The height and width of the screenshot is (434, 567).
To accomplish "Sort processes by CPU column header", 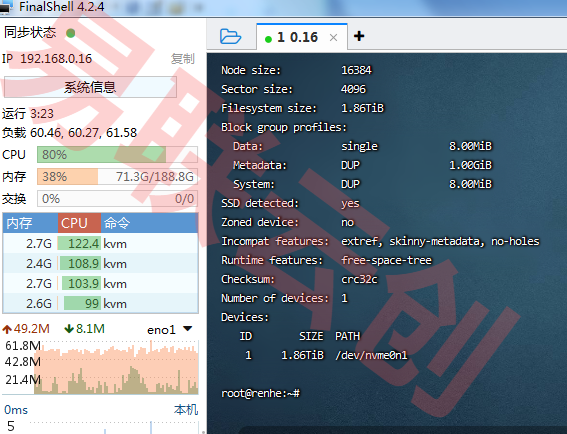I will click(79, 223).
